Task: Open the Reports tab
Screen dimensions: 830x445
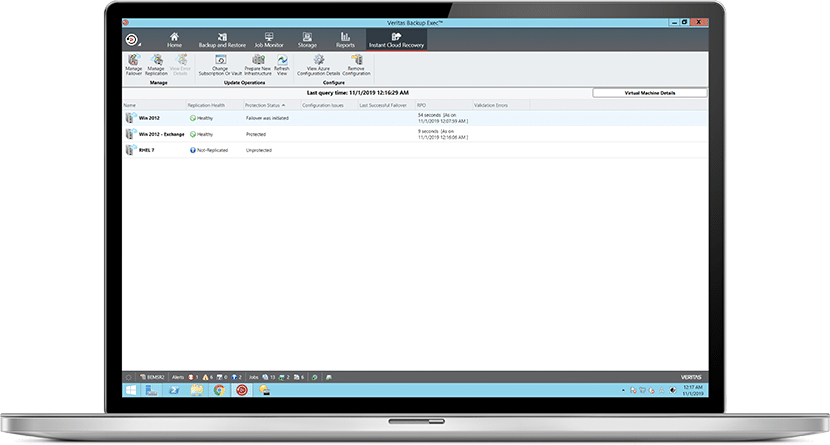Action: [x=345, y=40]
